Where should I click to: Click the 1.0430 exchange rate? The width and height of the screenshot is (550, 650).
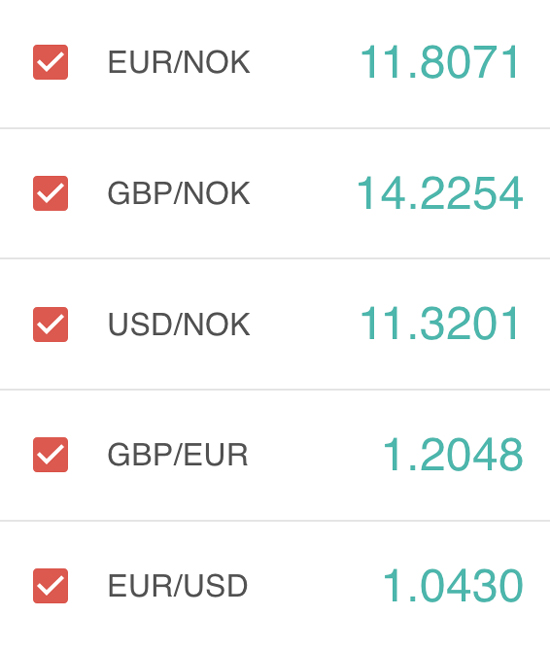pos(453,585)
